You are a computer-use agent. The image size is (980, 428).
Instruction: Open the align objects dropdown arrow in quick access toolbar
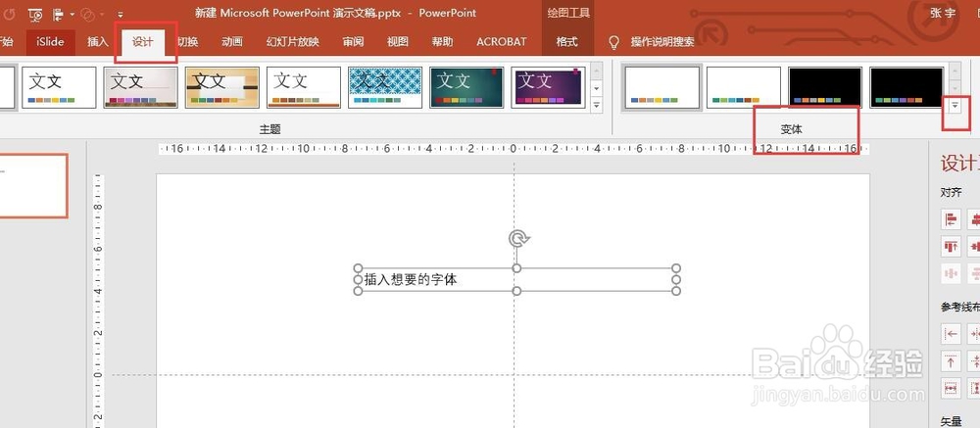(x=72, y=14)
